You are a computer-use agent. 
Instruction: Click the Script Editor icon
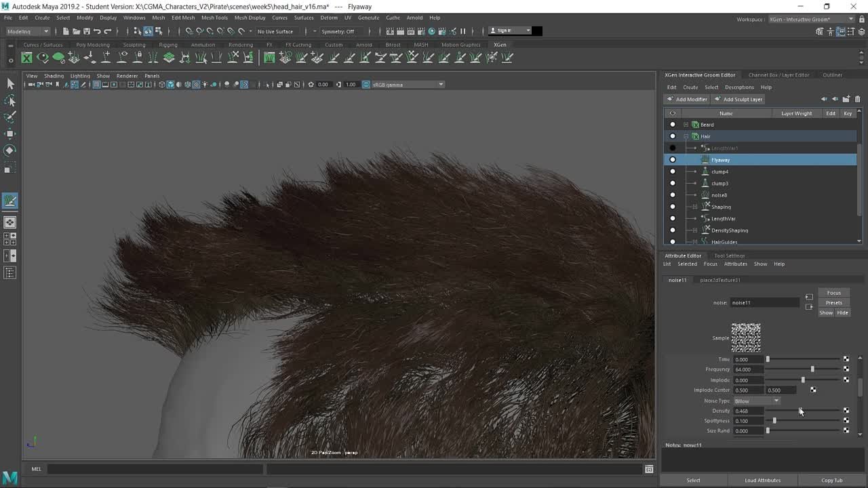coord(649,469)
